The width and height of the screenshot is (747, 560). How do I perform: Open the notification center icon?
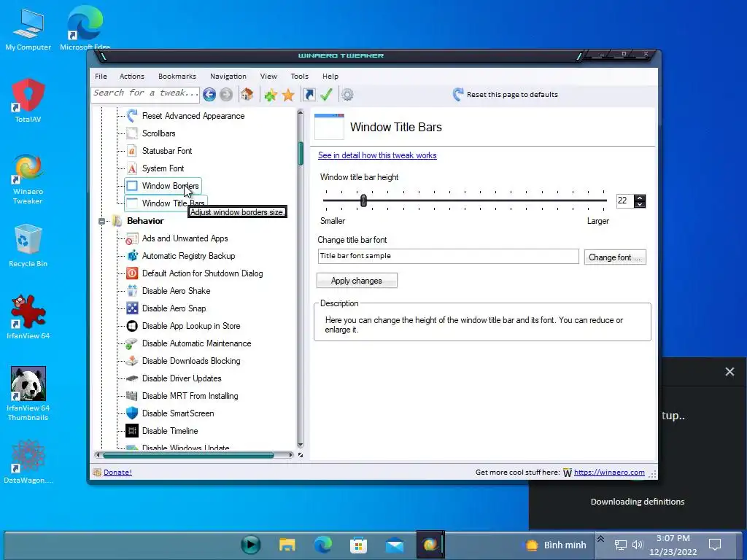pos(715,544)
